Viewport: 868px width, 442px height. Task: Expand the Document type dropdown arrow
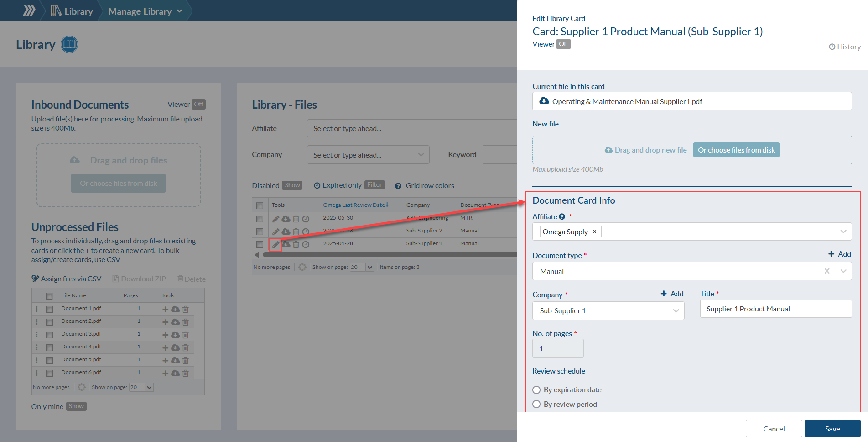[x=843, y=271]
